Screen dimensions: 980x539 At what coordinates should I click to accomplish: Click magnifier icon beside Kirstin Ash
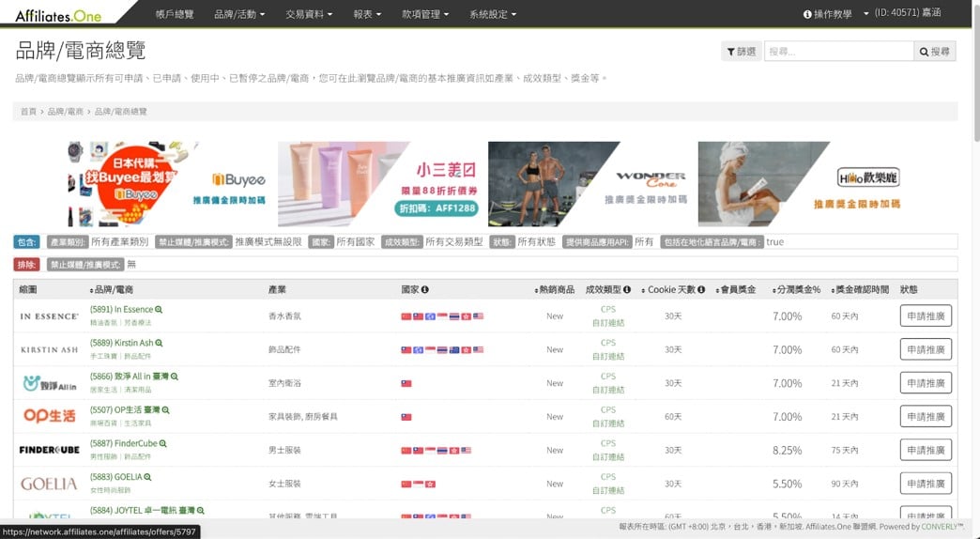[x=160, y=344]
